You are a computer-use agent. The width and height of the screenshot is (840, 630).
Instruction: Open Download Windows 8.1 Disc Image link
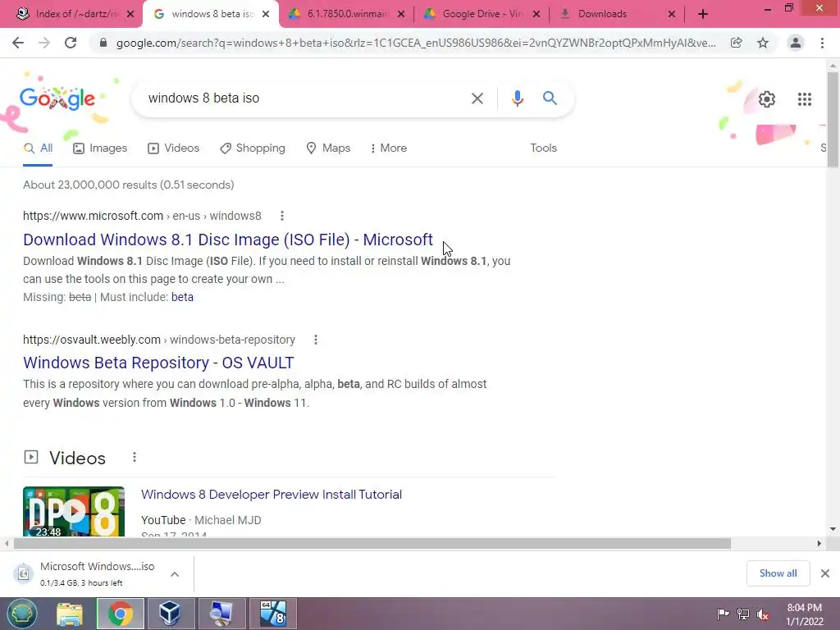[228, 240]
